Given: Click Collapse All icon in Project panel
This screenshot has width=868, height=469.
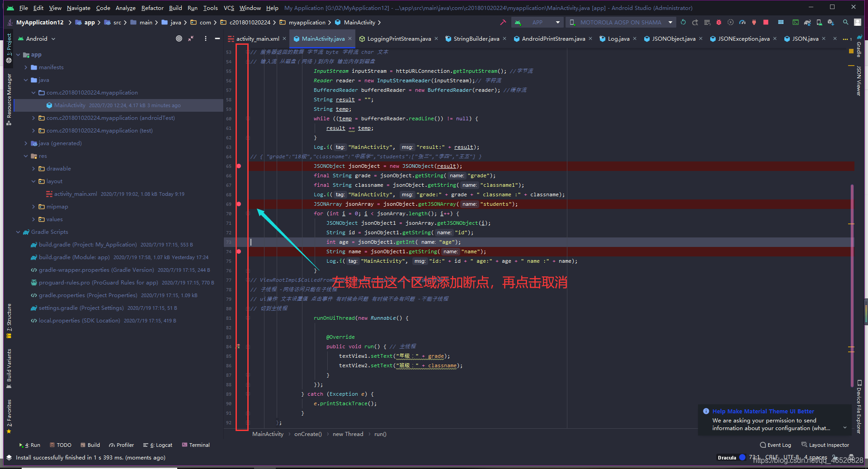Looking at the screenshot, I should click(191, 38).
